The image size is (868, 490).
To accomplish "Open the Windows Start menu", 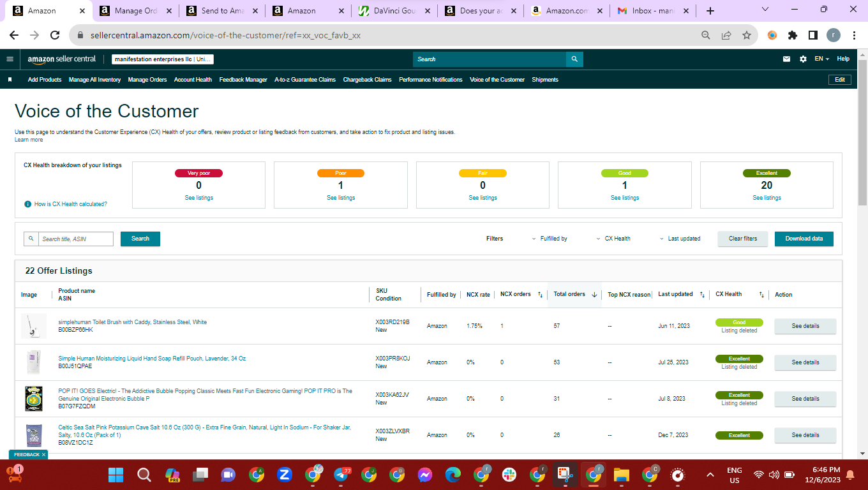I will 116,475.
